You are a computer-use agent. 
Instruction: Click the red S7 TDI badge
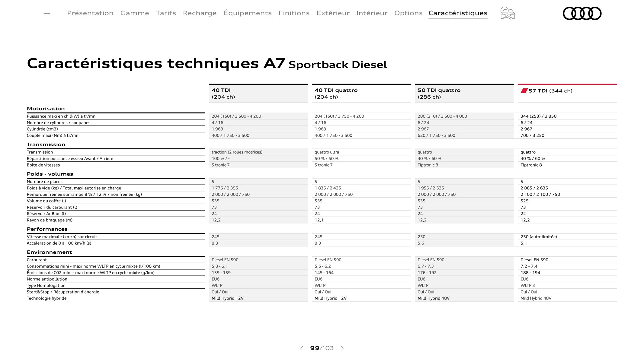pos(524,91)
